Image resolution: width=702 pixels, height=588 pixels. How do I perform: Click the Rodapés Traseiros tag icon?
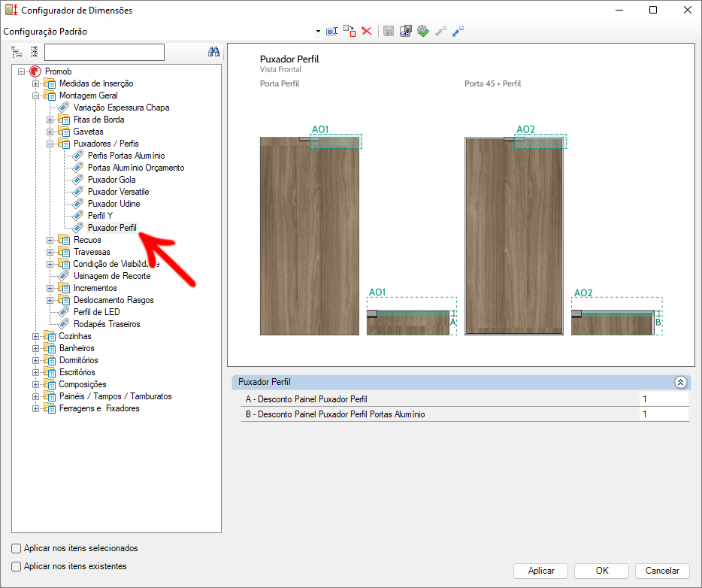pyautogui.click(x=64, y=324)
